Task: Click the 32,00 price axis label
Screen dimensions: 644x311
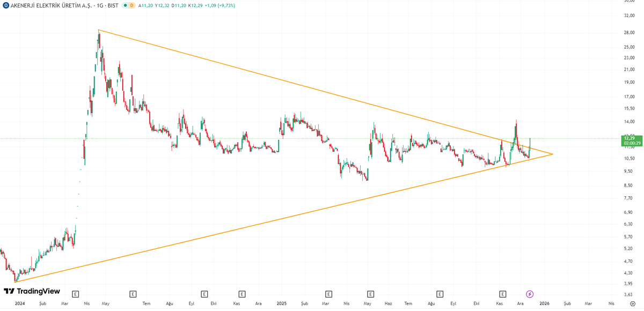Action: click(630, 16)
